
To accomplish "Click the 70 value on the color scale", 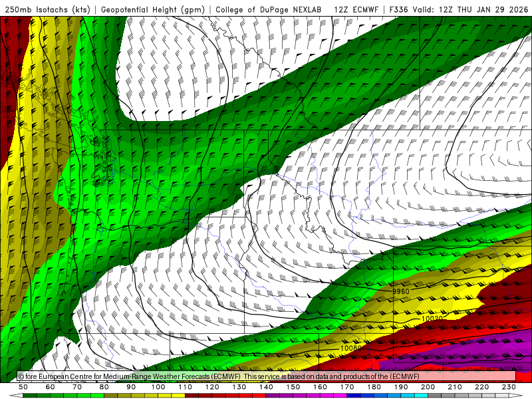I will point(77,387).
